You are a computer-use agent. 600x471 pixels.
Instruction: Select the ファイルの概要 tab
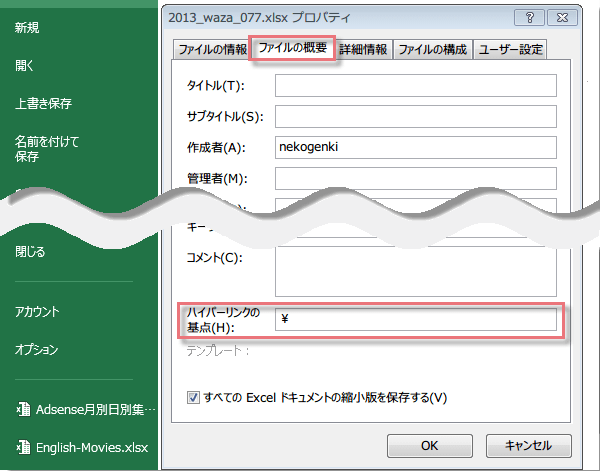pos(292,48)
